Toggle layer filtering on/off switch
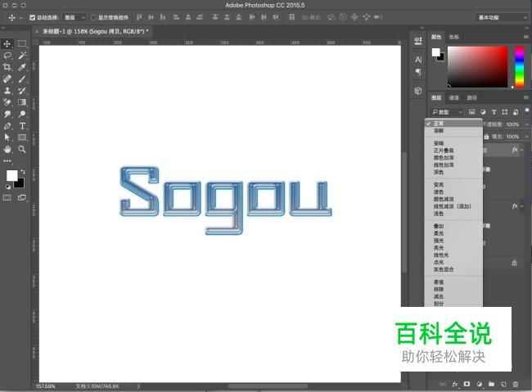 (526, 110)
